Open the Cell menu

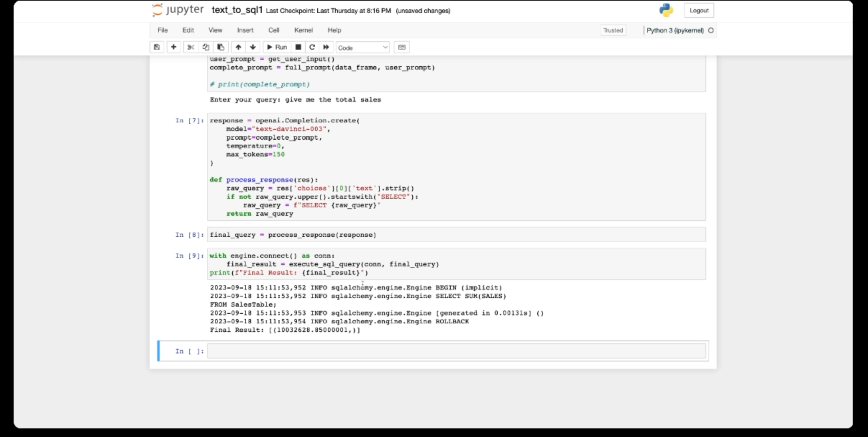click(x=274, y=30)
